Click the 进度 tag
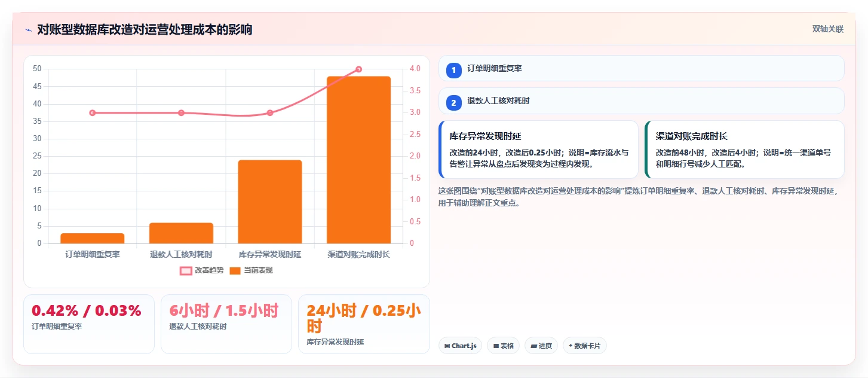Viewport: 868px width, 378px height. coord(541,346)
